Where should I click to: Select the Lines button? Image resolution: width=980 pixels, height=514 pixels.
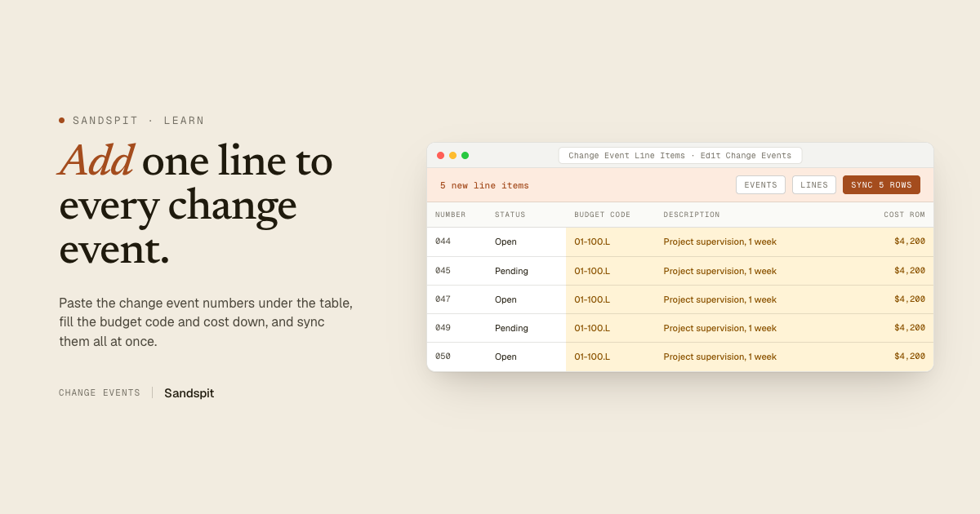[x=814, y=185]
